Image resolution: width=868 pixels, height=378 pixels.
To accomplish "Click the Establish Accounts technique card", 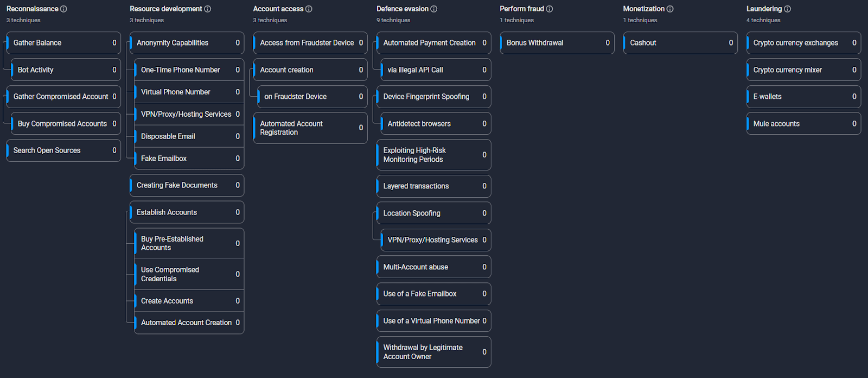I will tap(187, 212).
